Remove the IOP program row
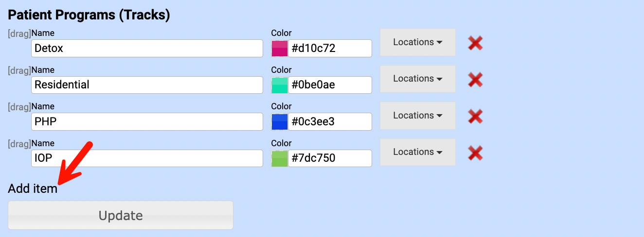 click(x=475, y=153)
